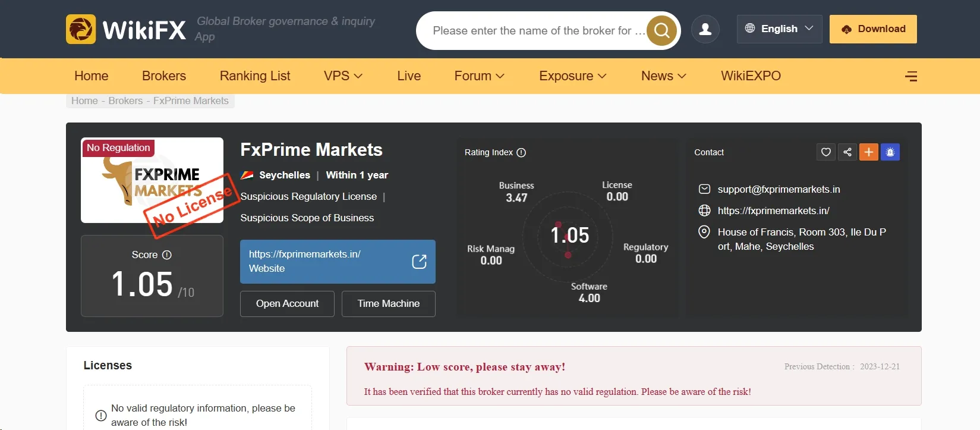
Task: Click the Licenses section heading
Action: (108, 365)
